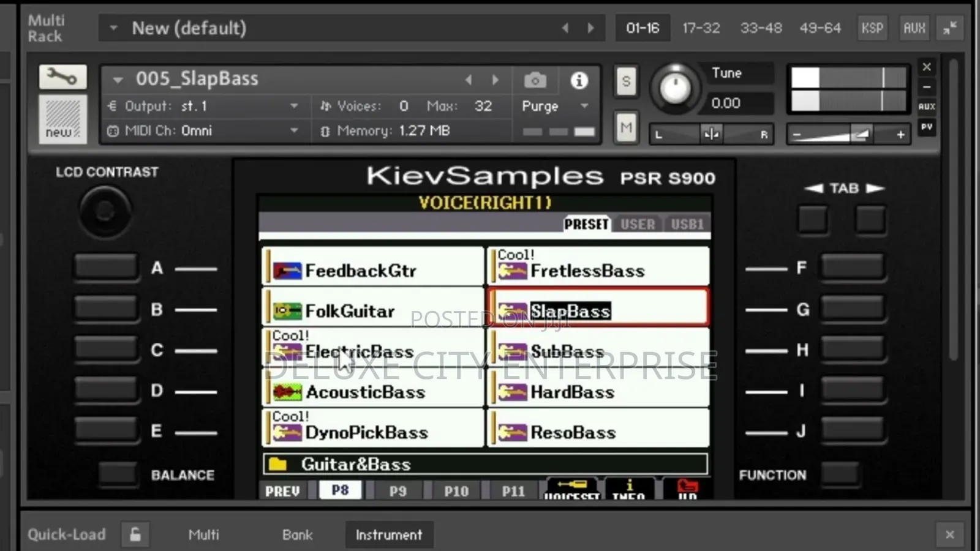Open the Purge dropdown
Image resolution: width=980 pixels, height=551 pixels.
[x=584, y=106]
